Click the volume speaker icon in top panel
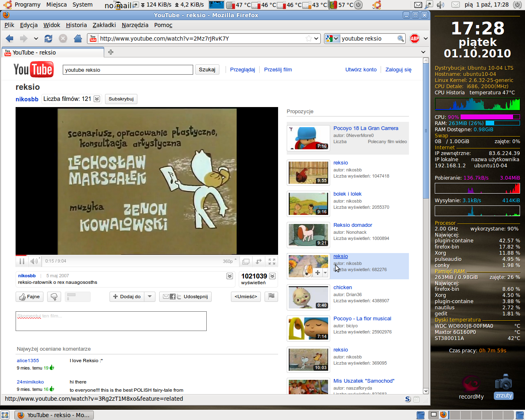This screenshot has width=525, height=420. (441, 5)
